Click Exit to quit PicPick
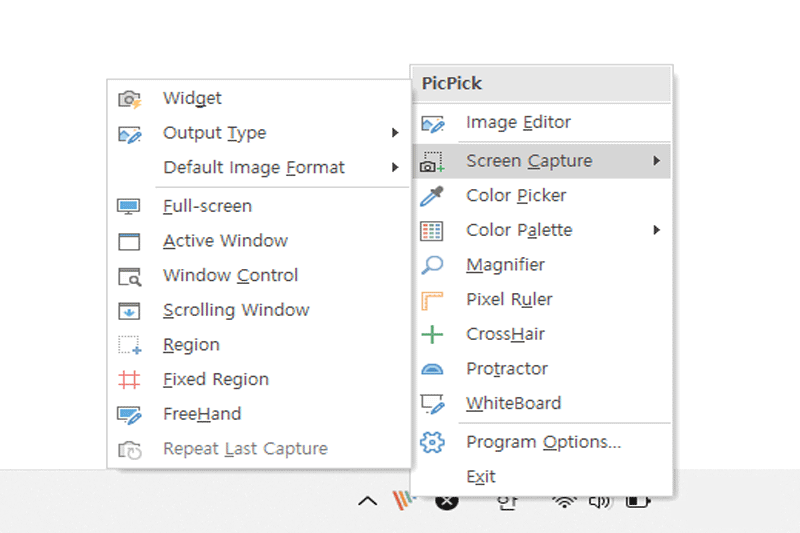This screenshot has width=800, height=533. coord(480,477)
